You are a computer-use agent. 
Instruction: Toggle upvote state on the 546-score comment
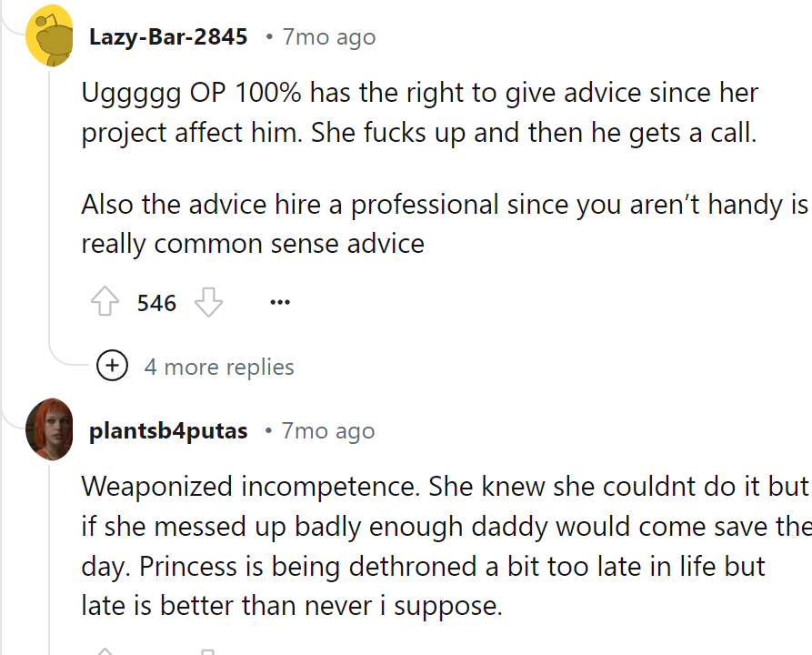coord(106,302)
